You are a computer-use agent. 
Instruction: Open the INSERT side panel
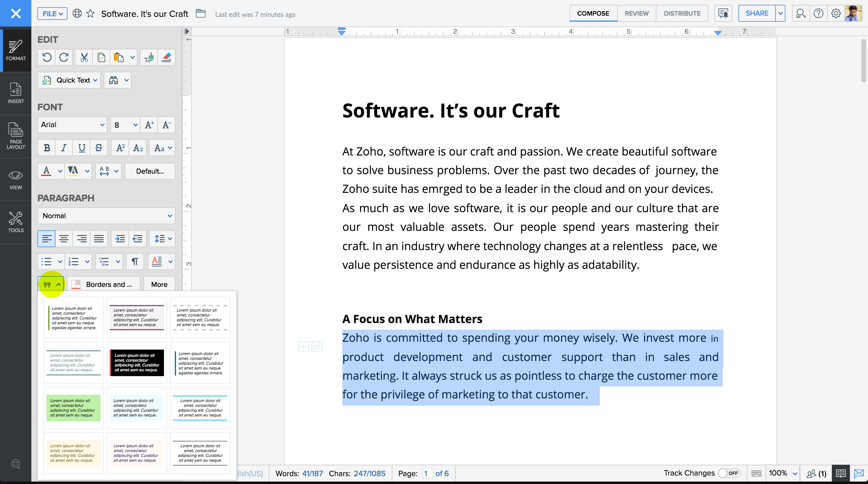[x=15, y=93]
